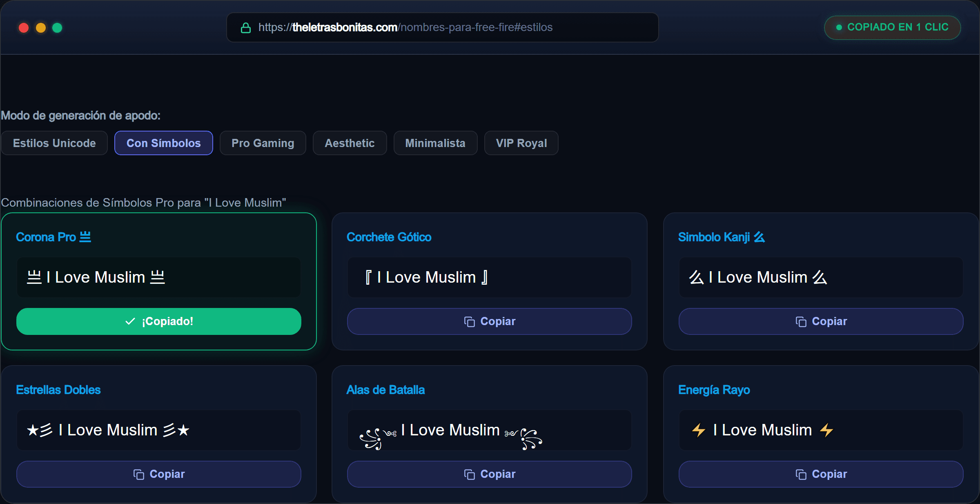Click the ¡Copiado! button in Corona Pro
Viewport: 980px width, 504px height.
point(159,321)
